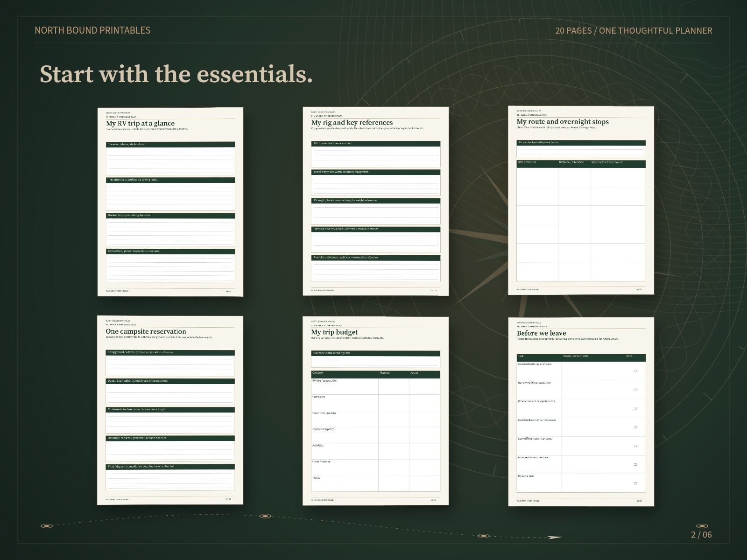Click the 'NORTH BOUND PRINTABLES' header text
This screenshot has width=747, height=560.
click(x=92, y=30)
